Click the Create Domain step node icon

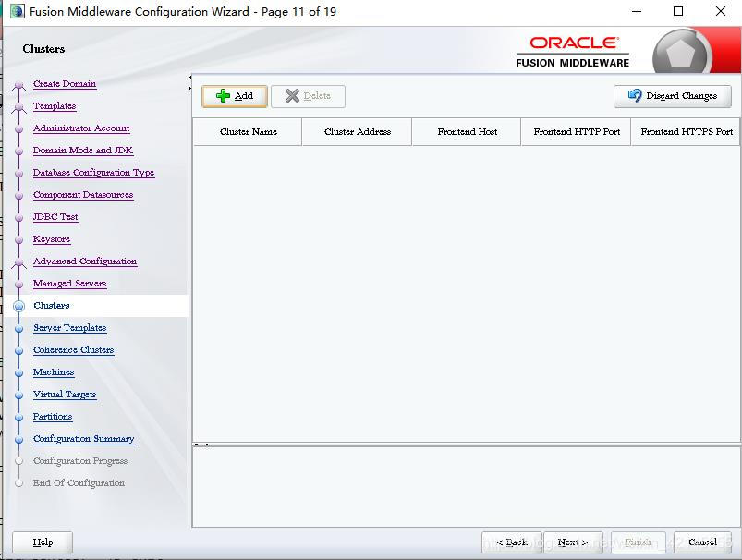click(x=18, y=85)
